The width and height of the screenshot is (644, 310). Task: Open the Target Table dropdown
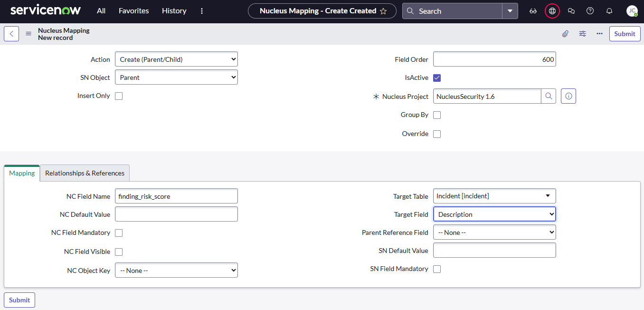494,196
